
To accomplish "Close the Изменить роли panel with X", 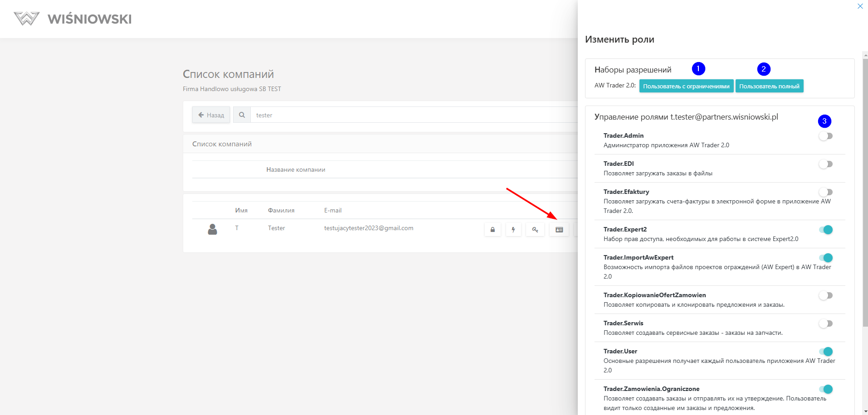I will click(x=860, y=6).
